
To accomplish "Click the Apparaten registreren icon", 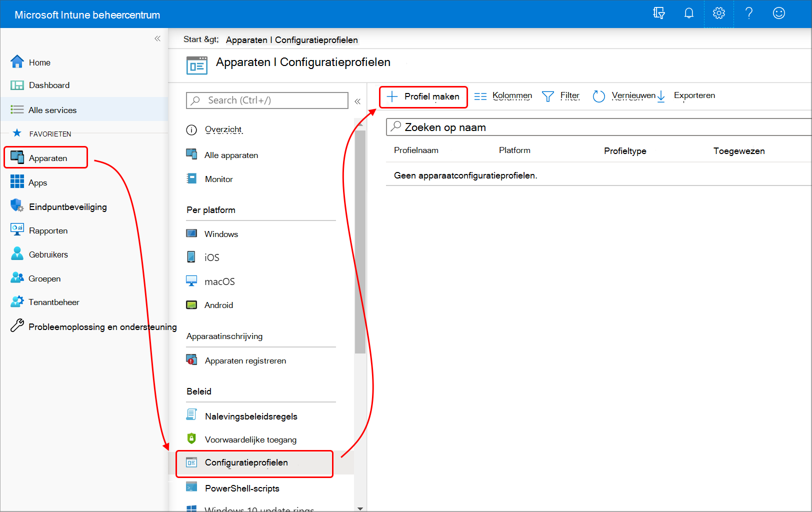I will click(191, 359).
